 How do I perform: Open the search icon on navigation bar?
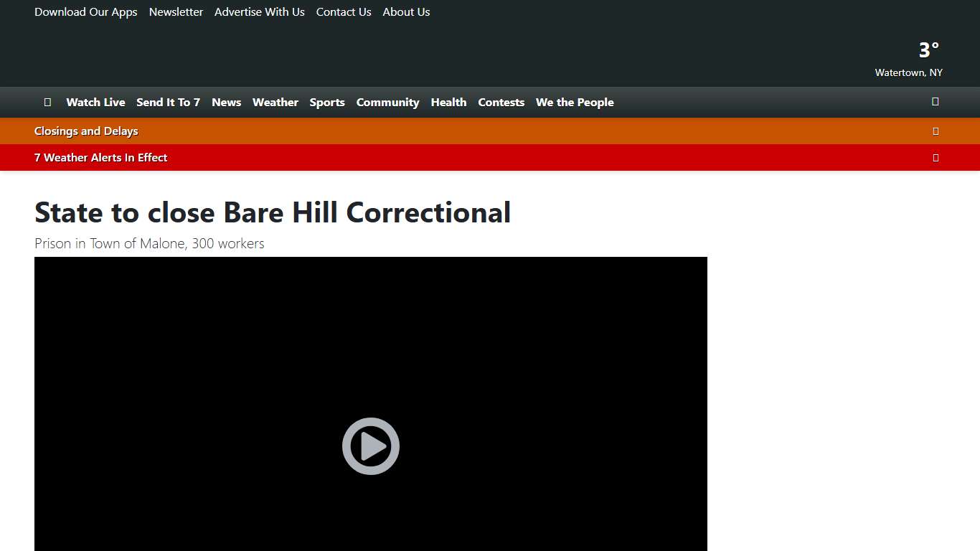click(x=935, y=102)
